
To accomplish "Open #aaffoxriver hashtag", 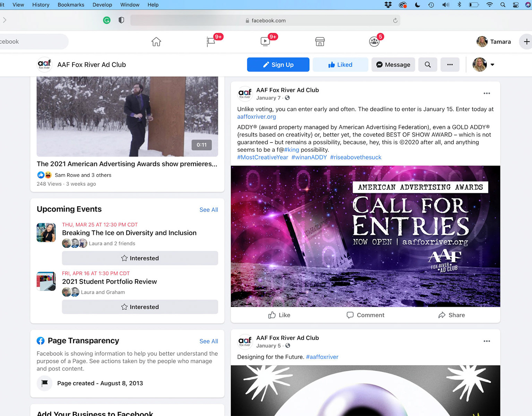I will click(x=322, y=357).
